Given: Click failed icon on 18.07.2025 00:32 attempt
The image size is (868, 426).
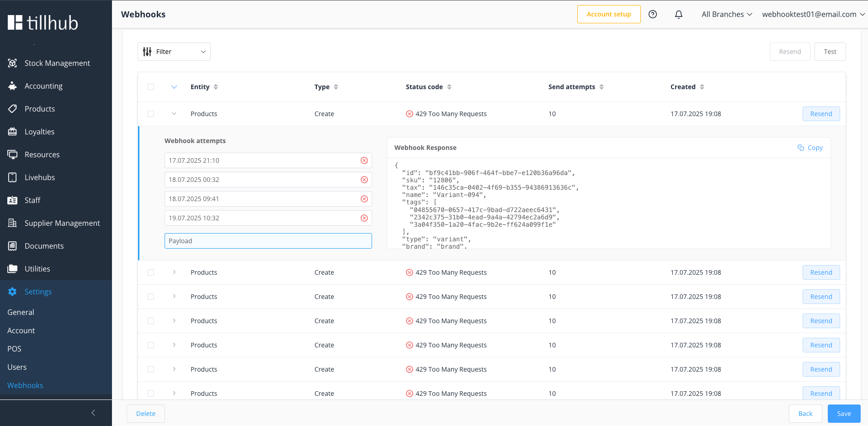Looking at the screenshot, I should (364, 180).
